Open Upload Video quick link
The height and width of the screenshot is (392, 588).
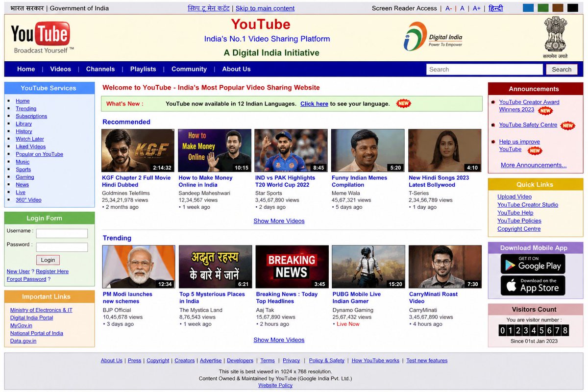pos(514,197)
